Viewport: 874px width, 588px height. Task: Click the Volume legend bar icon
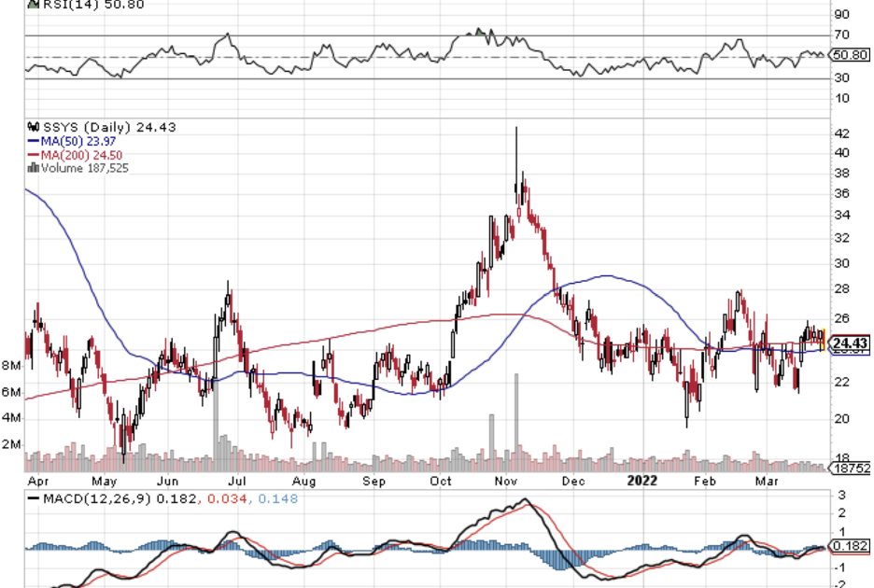[34, 168]
